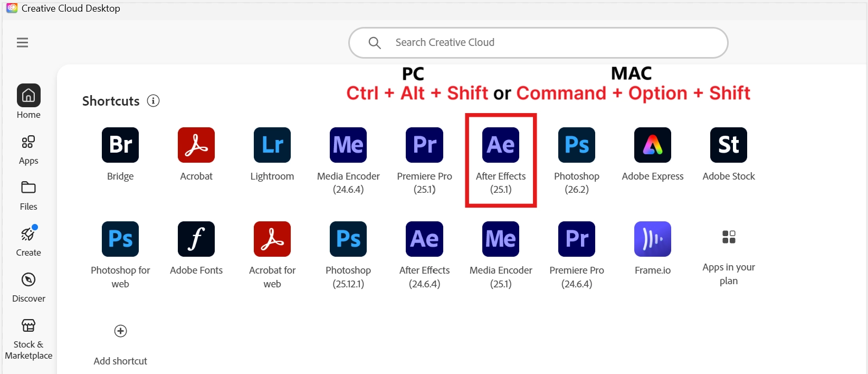This screenshot has height=374, width=868.
Task: Open Apps in the sidebar
Action: tap(28, 150)
